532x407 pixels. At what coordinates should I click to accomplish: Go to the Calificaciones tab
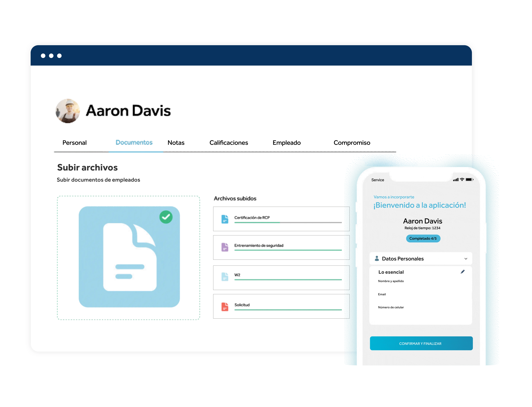coord(229,143)
